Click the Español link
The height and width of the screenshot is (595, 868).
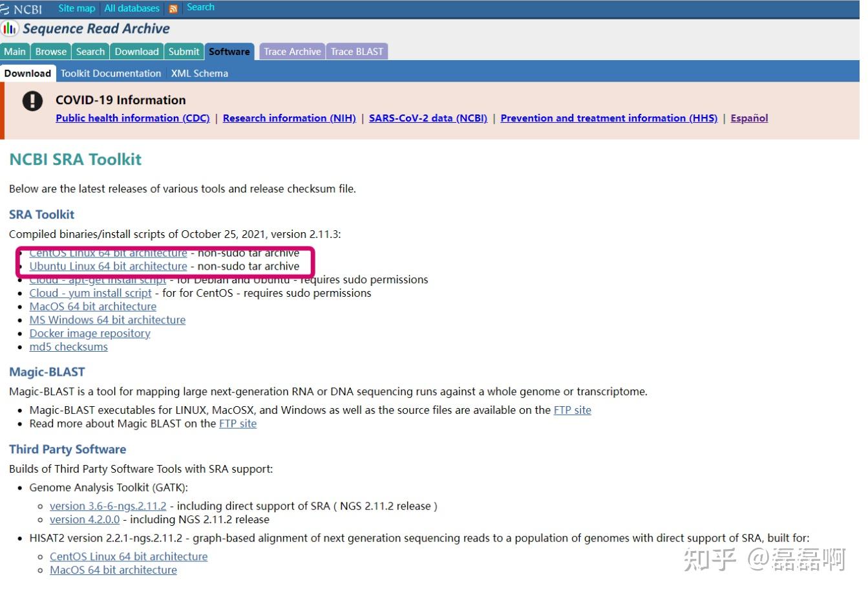749,118
